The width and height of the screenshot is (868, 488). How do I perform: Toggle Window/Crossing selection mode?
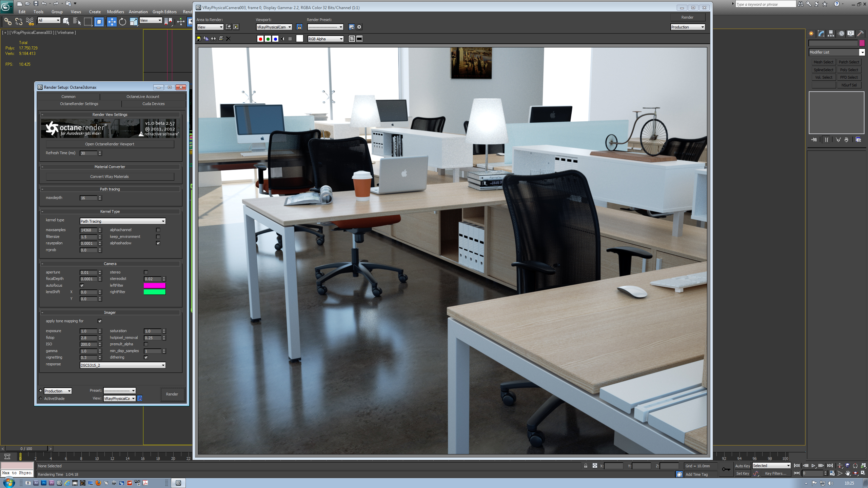[99, 22]
